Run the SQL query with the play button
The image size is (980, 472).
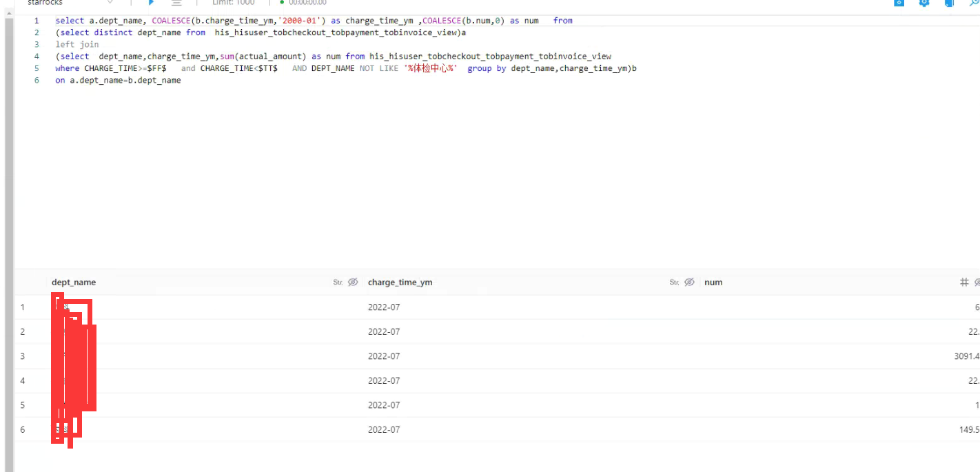151,3
